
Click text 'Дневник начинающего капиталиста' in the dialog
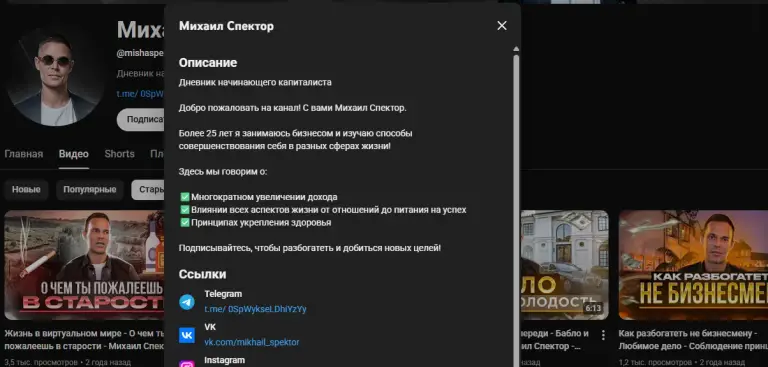click(x=255, y=82)
